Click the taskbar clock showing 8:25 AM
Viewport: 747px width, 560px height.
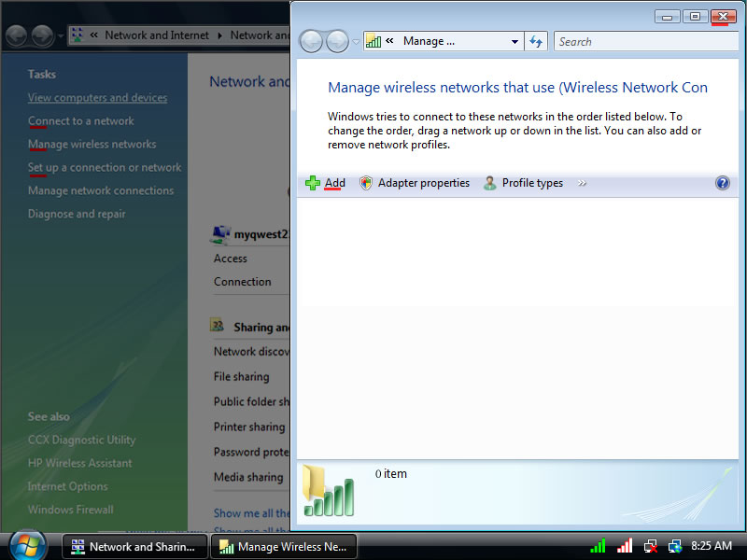[711, 546]
